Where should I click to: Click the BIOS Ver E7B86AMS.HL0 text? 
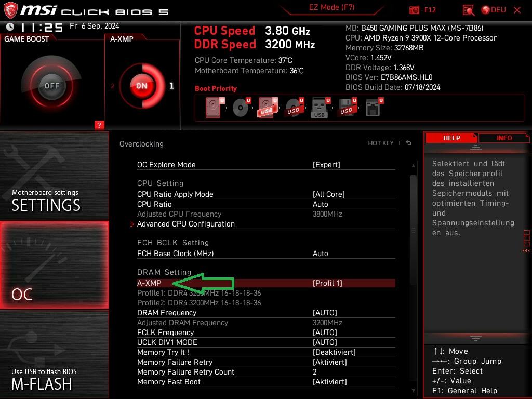[x=389, y=77]
